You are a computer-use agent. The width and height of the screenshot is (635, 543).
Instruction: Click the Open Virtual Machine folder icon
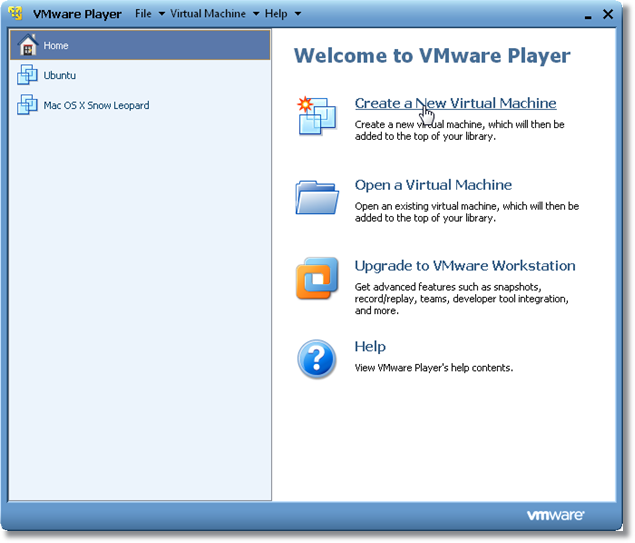(317, 198)
